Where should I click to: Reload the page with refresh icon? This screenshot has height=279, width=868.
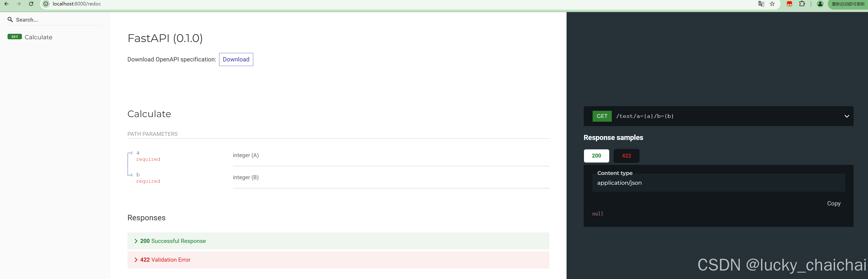[31, 4]
